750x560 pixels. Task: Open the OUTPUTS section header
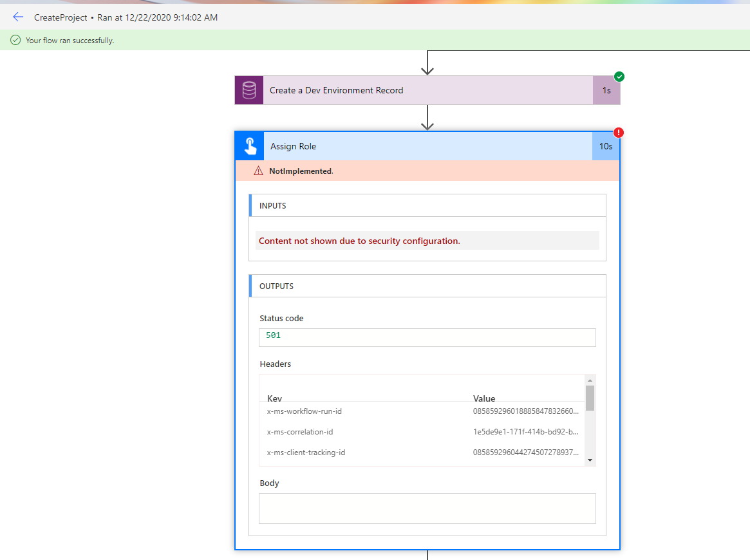[x=427, y=286]
